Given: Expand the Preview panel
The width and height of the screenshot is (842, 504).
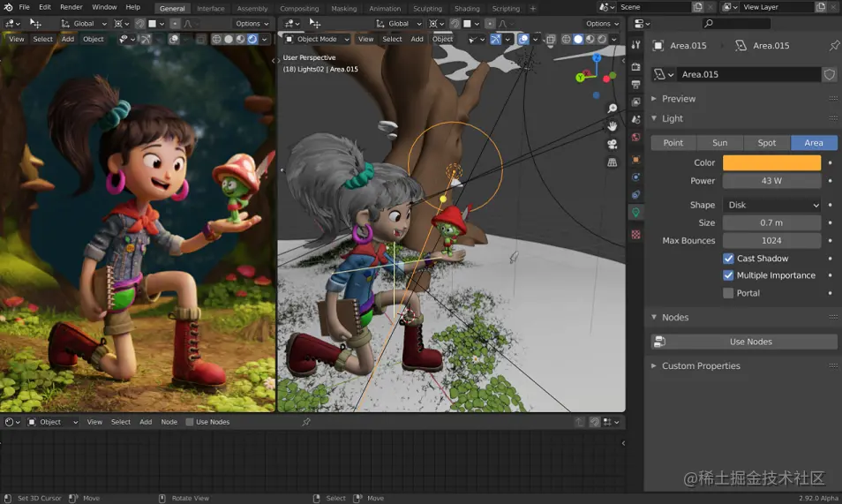Looking at the screenshot, I should [x=678, y=99].
